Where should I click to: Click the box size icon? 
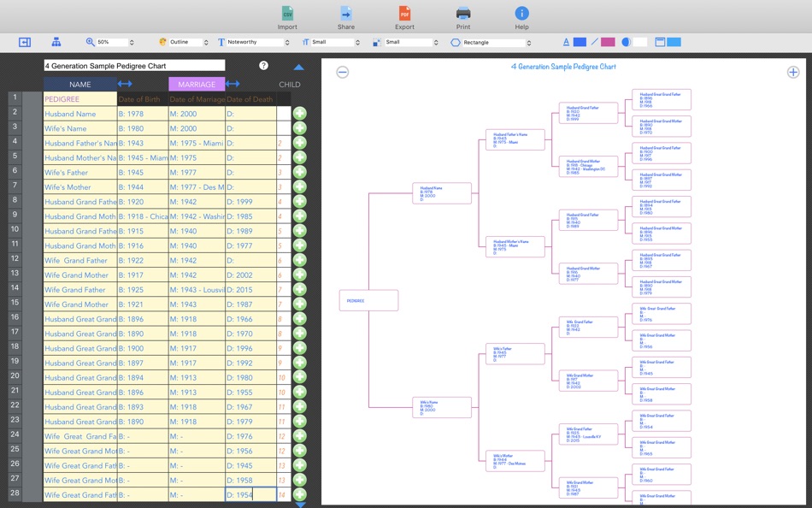[x=377, y=42]
